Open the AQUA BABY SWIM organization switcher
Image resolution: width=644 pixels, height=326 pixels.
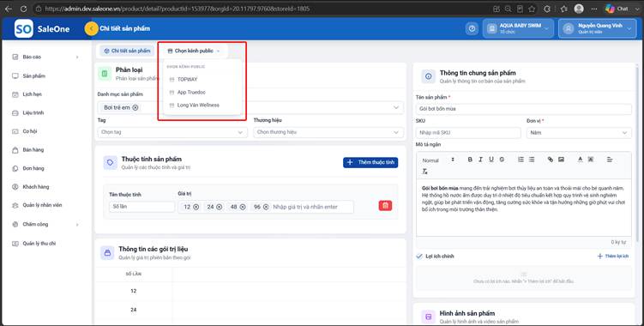click(x=518, y=28)
